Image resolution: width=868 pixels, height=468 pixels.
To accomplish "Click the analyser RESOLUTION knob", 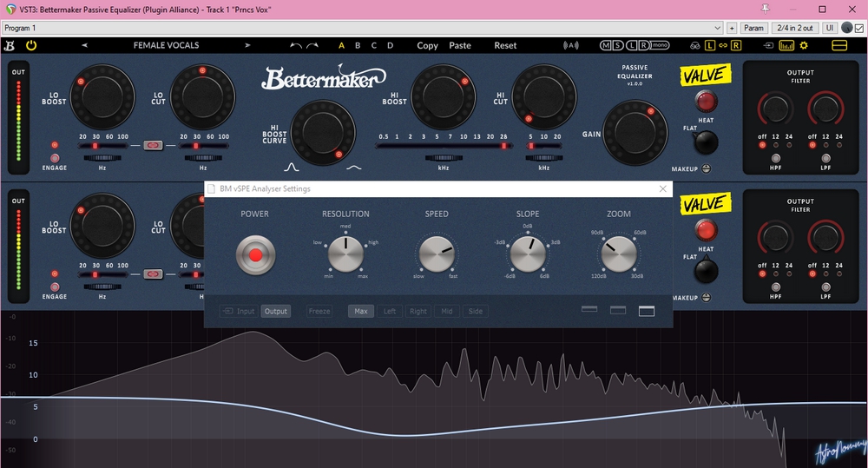I will 345,255.
